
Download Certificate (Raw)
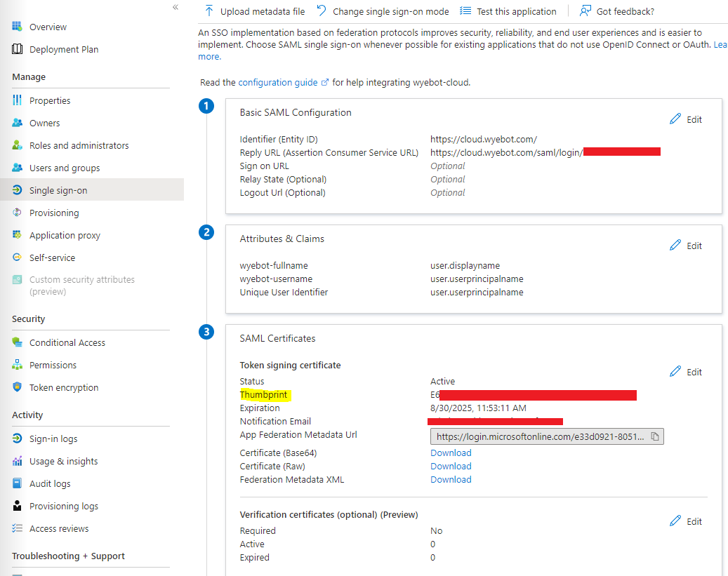tap(451, 466)
